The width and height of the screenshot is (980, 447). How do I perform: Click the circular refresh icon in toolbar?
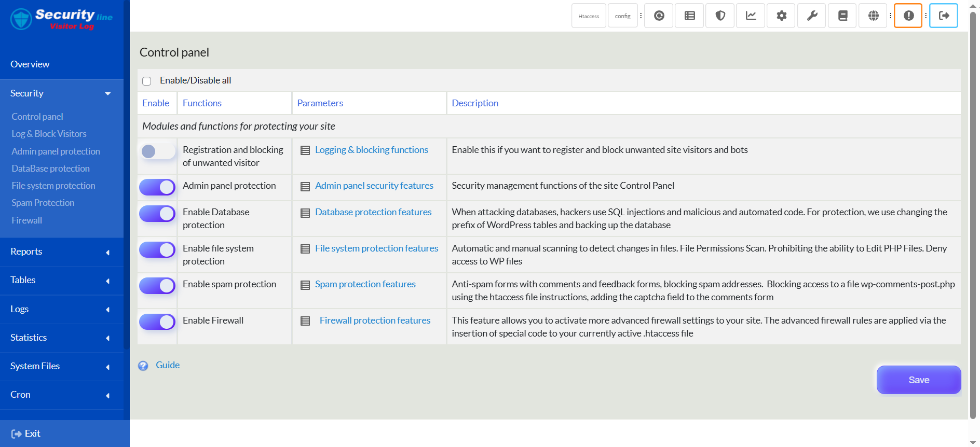point(659,16)
